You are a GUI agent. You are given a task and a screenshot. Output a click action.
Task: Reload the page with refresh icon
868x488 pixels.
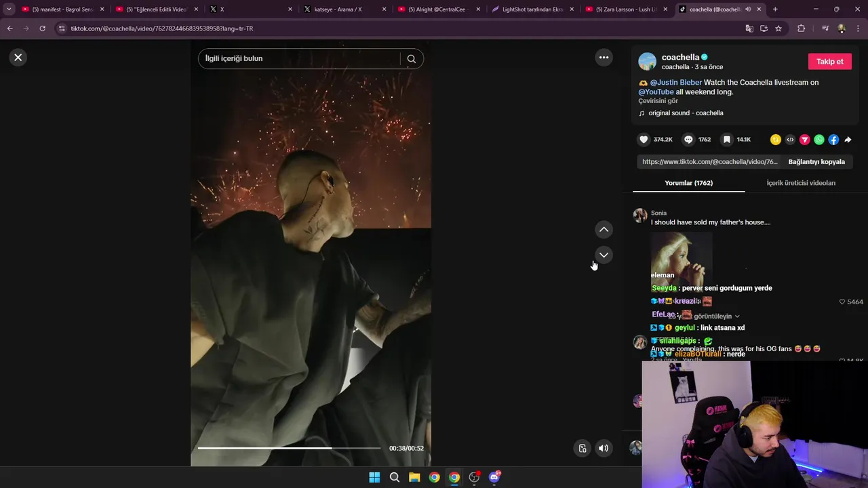[x=42, y=28]
